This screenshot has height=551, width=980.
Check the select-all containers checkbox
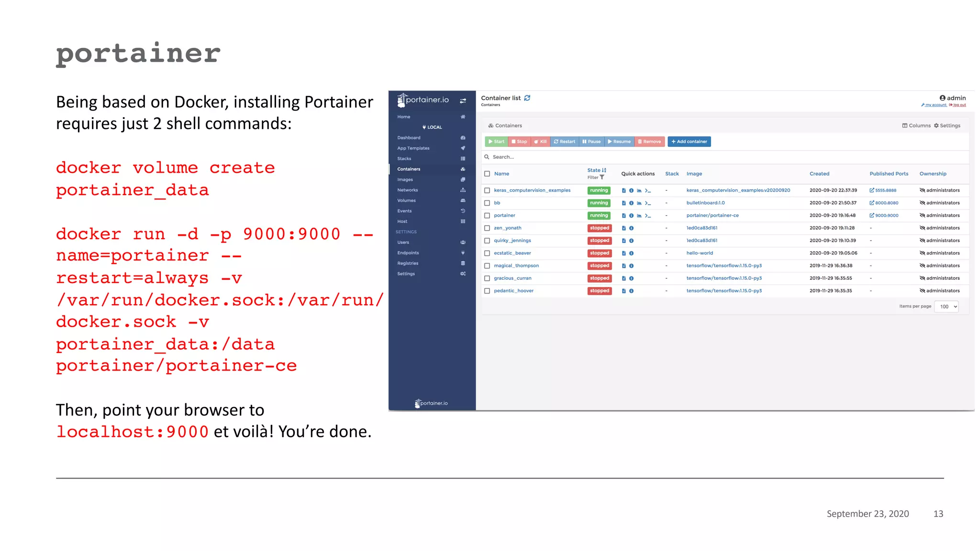pyautogui.click(x=487, y=174)
